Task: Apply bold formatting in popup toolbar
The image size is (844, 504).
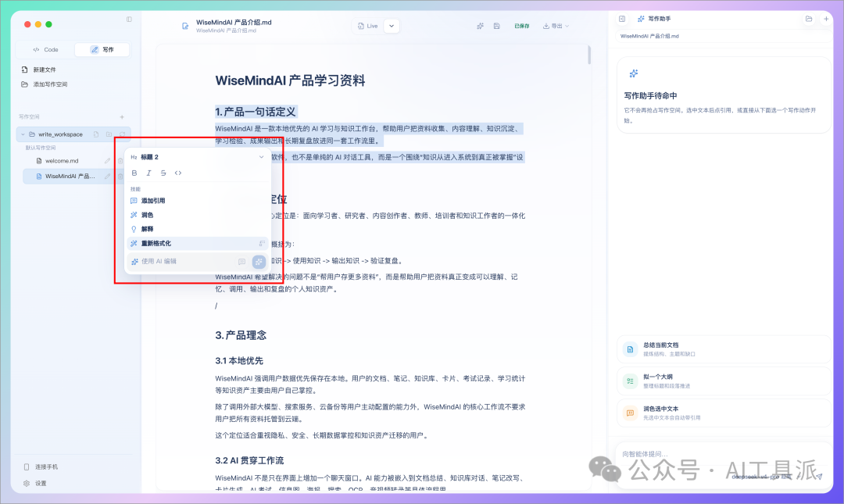Action: click(x=134, y=173)
